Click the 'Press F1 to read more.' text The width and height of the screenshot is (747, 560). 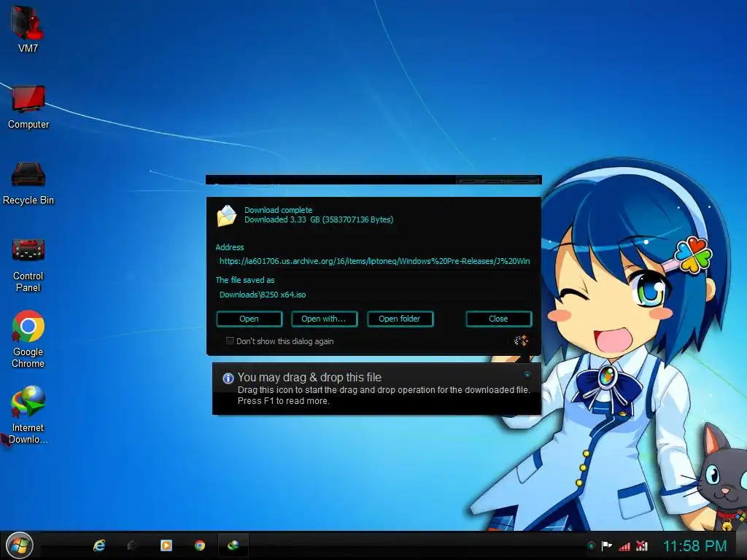(284, 401)
